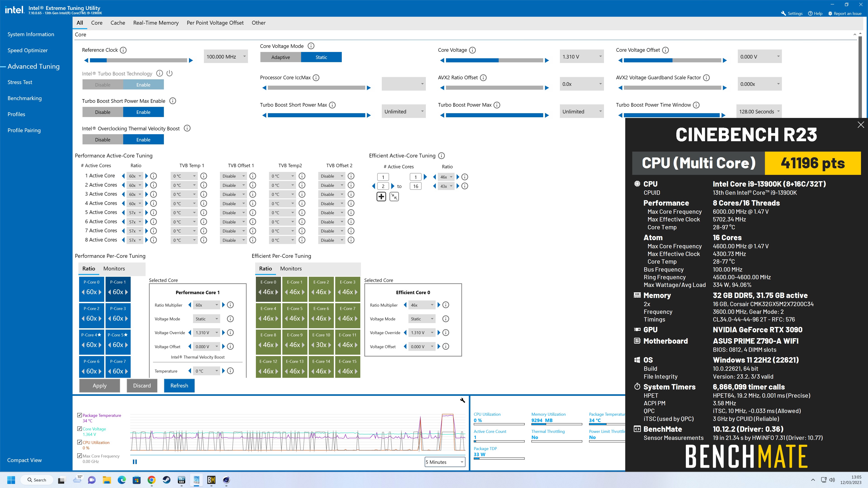The width and height of the screenshot is (868, 488).
Task: Click the plus add-range icon under Efficient Active Cores
Action: pyautogui.click(x=381, y=197)
